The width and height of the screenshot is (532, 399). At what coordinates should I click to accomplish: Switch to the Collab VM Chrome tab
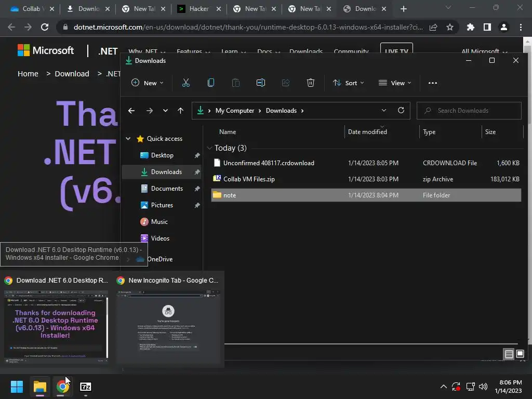click(x=32, y=9)
